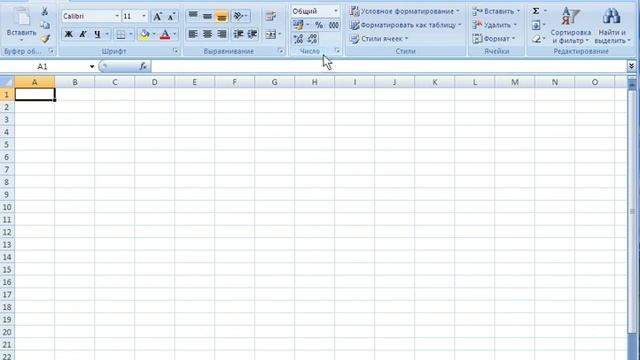Screen dimensions: 640x360
Task: Align cell text to the right
Action: coord(222,34)
